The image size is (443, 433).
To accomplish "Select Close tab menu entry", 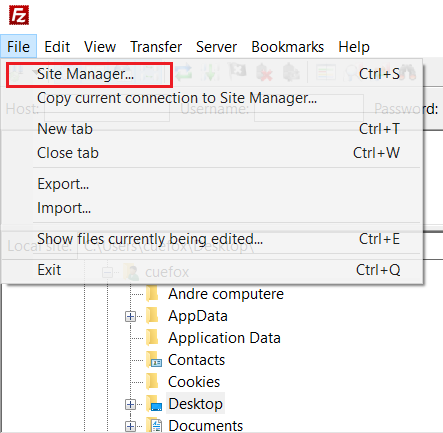I will tap(213, 153).
